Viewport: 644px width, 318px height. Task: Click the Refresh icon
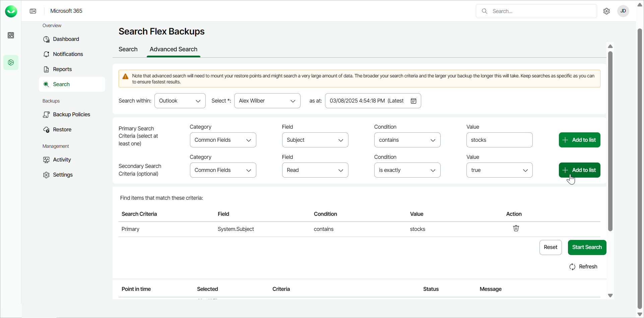click(572, 267)
